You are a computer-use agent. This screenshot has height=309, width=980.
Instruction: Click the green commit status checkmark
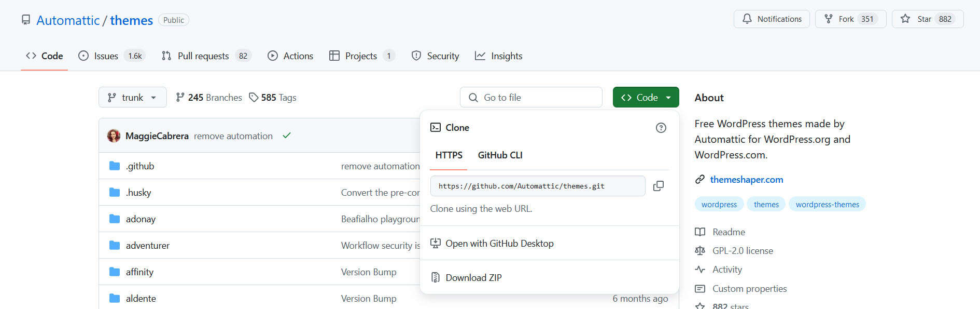tap(287, 136)
